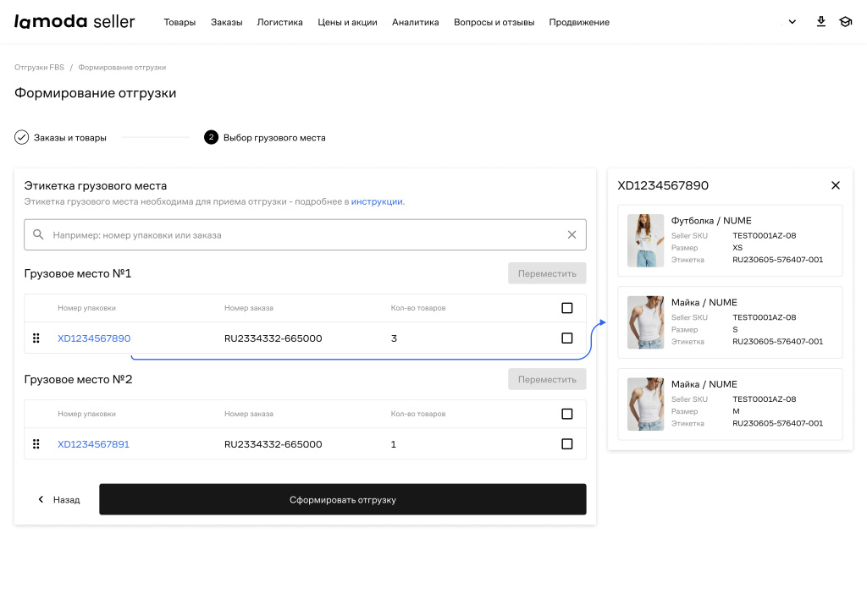Viewport: 867px width, 616px height.
Task: Open the Аналитика menu
Action: pos(415,23)
